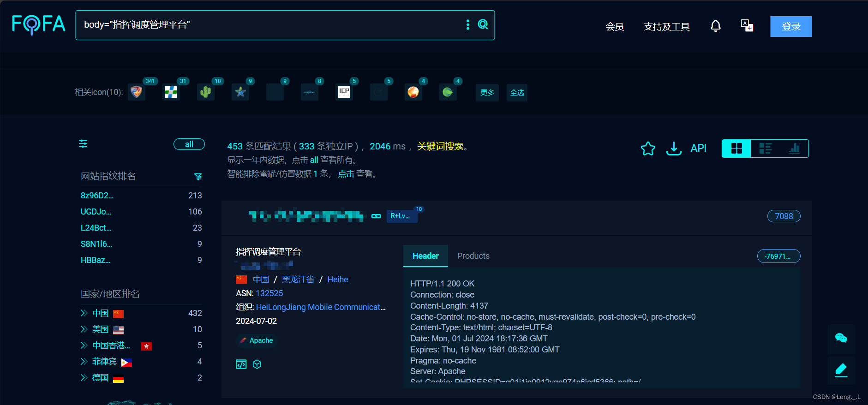Switch to grid card view
The width and height of the screenshot is (868, 405).
tap(736, 149)
